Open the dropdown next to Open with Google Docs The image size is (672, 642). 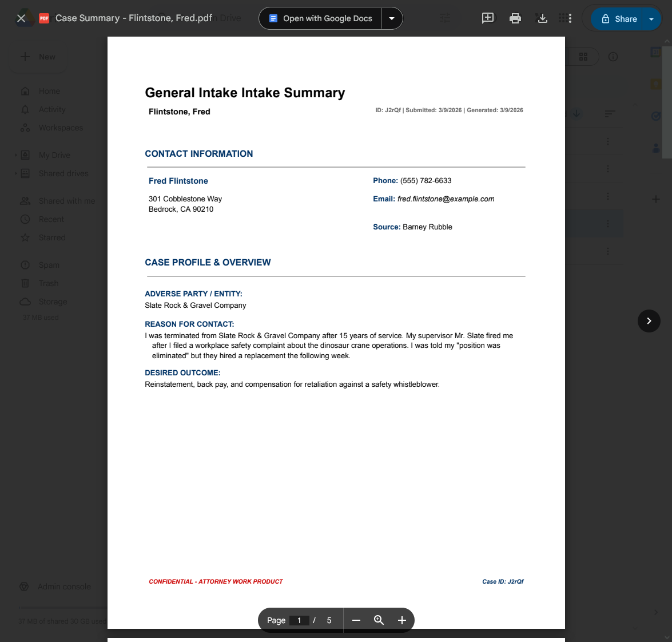[x=392, y=18]
